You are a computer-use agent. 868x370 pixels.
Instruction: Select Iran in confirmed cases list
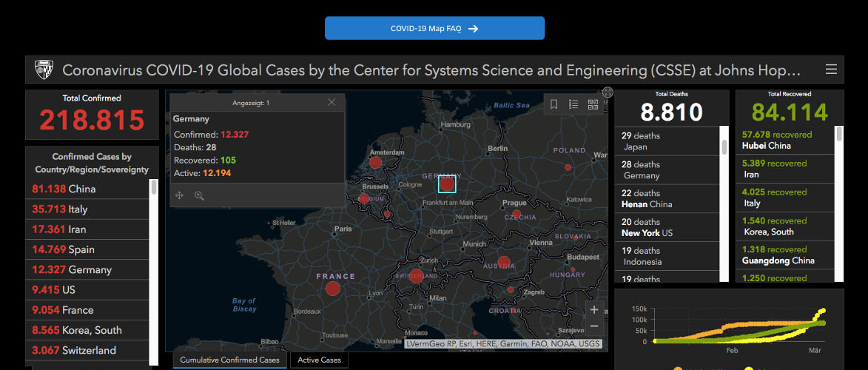point(87,229)
